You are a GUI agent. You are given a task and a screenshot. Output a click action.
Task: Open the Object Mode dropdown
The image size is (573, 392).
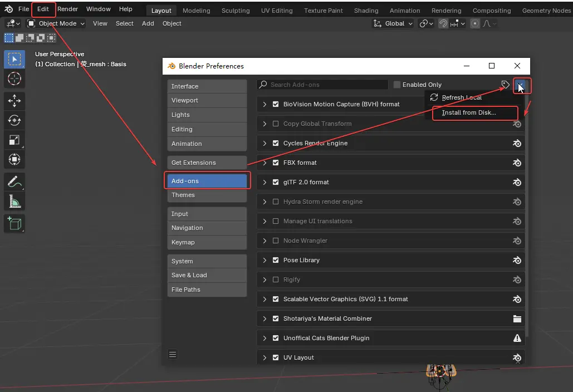click(x=56, y=24)
